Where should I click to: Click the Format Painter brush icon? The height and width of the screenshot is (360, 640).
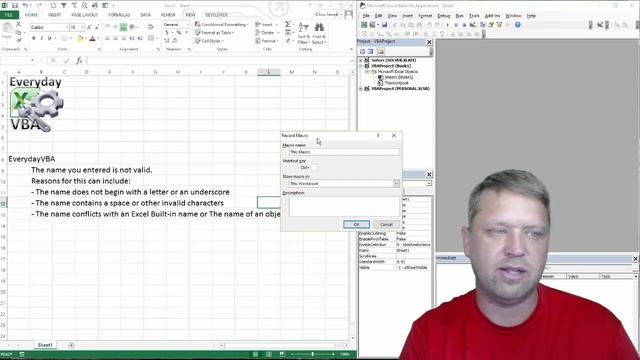coord(18,40)
